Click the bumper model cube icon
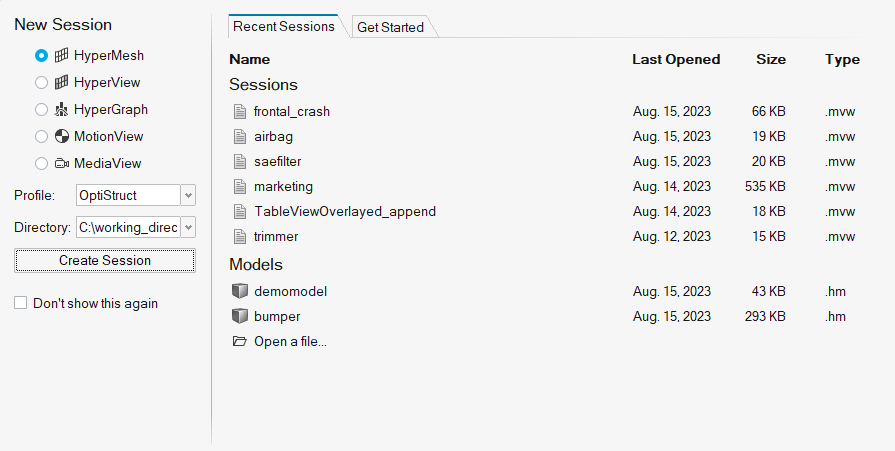The width and height of the screenshot is (895, 451). pyautogui.click(x=239, y=316)
